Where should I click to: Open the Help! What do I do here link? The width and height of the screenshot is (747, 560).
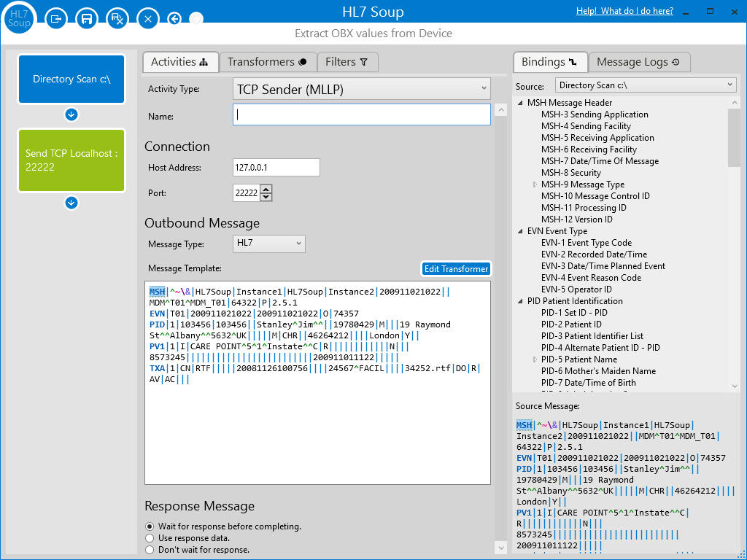(x=624, y=11)
